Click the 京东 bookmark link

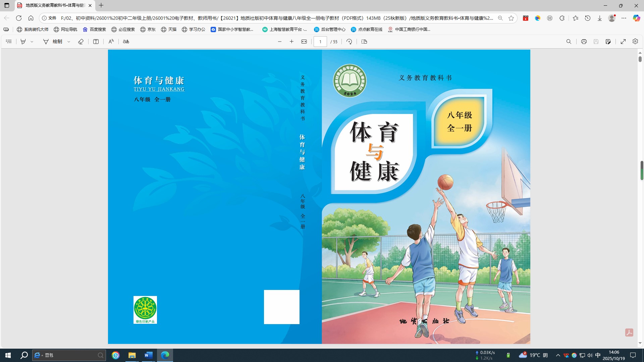(148, 29)
